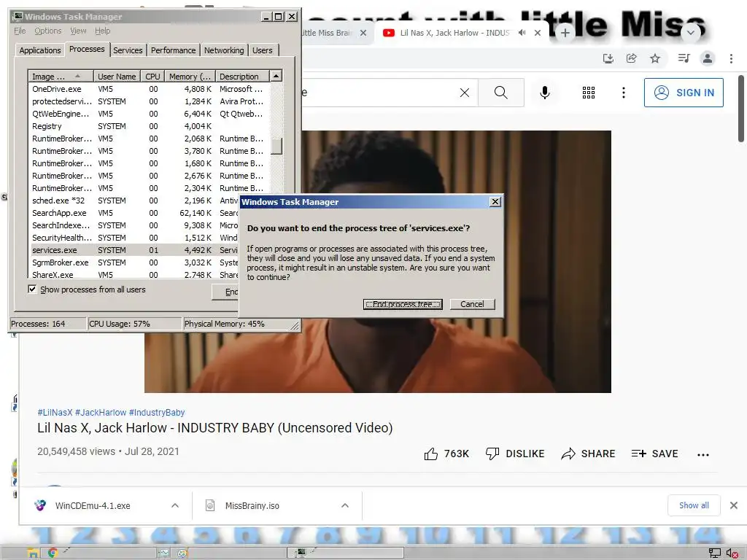Click the network tray icon

(x=715, y=553)
